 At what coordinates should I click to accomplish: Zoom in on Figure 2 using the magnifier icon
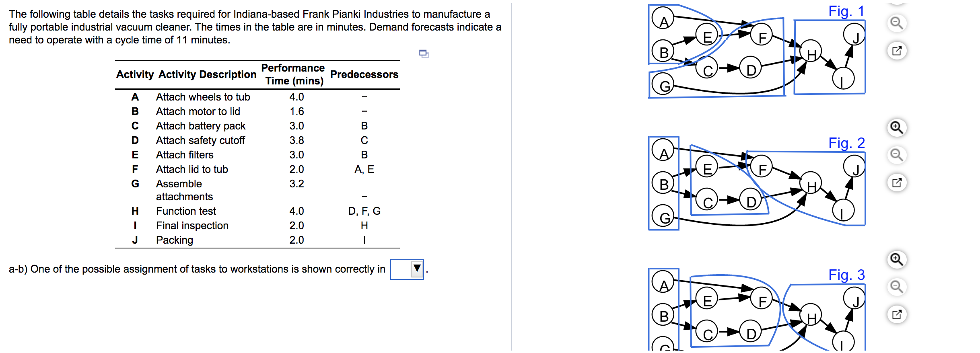coord(896,128)
